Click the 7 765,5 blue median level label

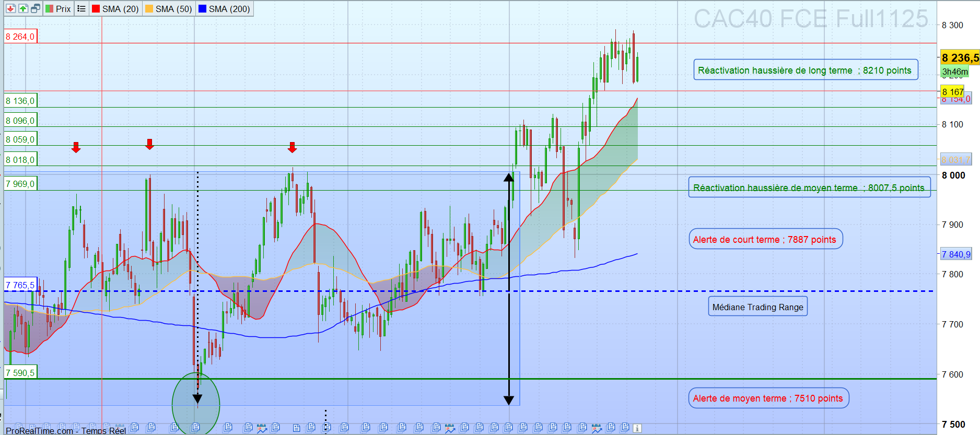pos(20,285)
